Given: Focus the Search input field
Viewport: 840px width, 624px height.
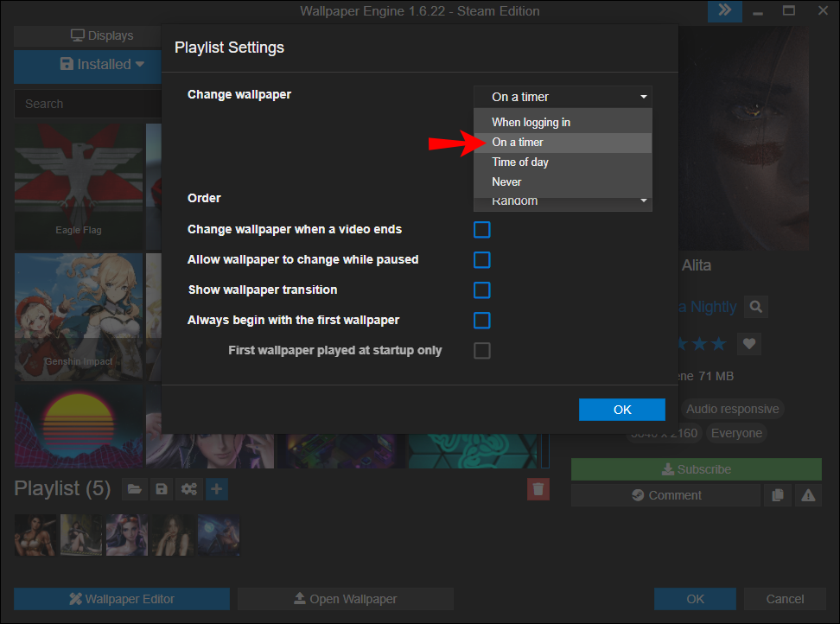Looking at the screenshot, I should 88,104.
